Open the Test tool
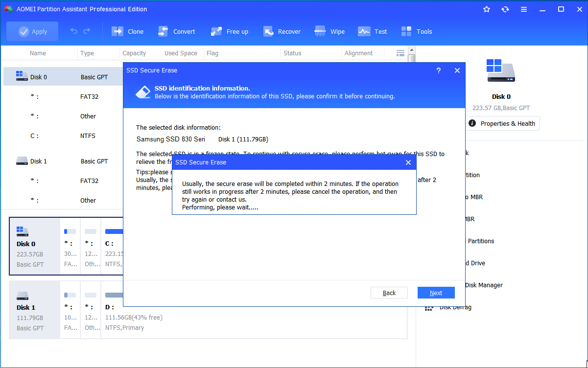The height and width of the screenshot is (368, 588). pos(372,31)
